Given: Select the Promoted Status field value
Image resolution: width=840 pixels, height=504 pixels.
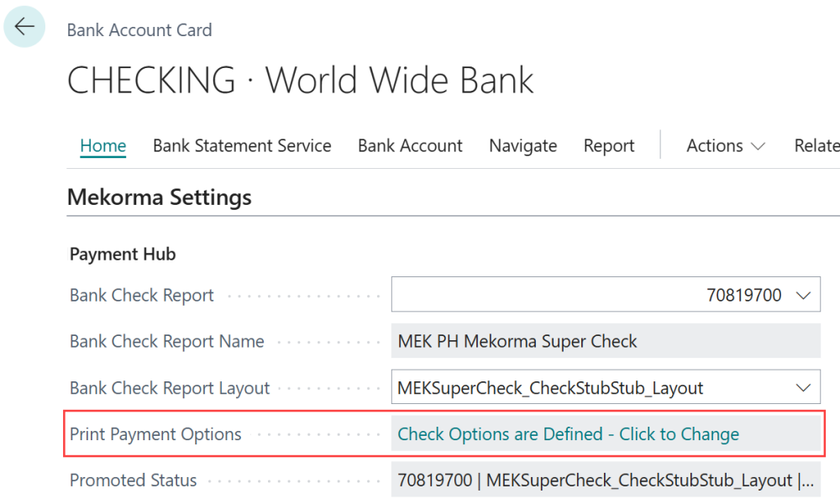Looking at the screenshot, I should coord(588,480).
